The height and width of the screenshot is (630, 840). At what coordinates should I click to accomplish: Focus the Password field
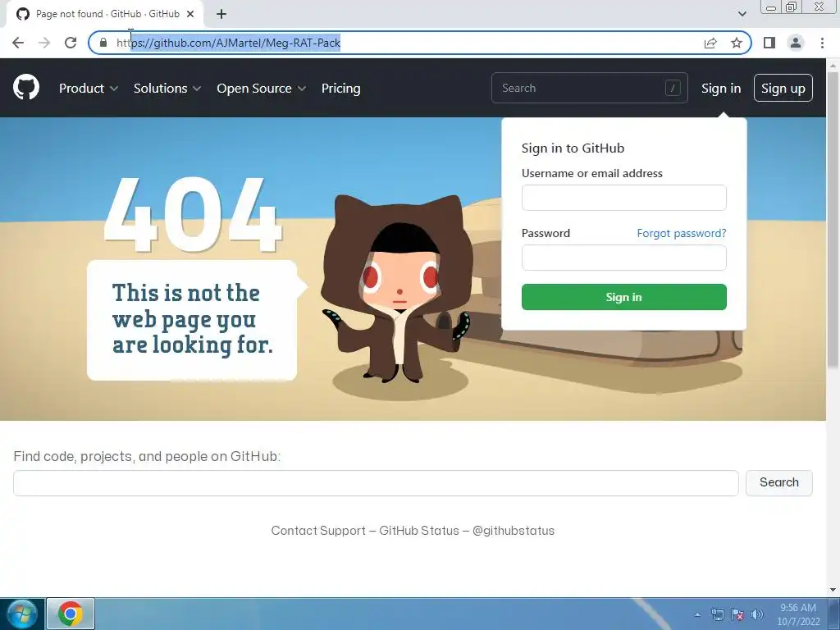(x=624, y=258)
